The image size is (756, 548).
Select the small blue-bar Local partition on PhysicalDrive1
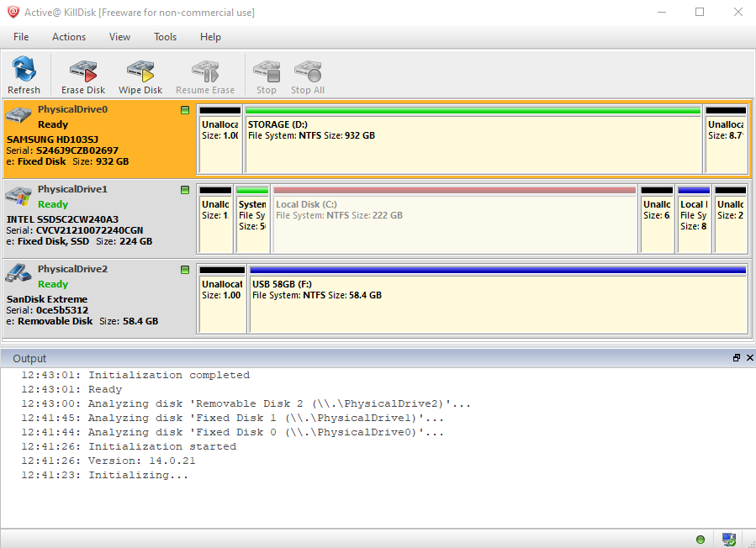tap(694, 219)
